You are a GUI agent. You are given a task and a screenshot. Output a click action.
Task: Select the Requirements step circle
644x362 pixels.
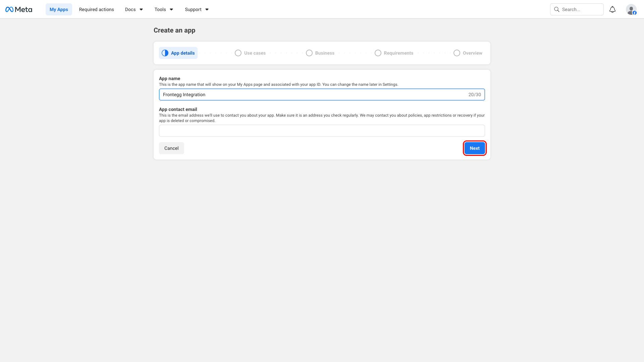(378, 53)
